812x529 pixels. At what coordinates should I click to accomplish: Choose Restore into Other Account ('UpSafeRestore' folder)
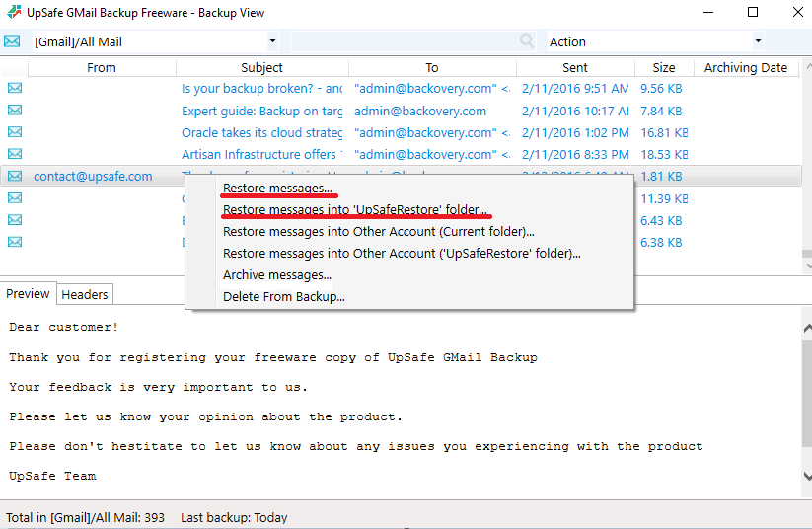coord(402,254)
